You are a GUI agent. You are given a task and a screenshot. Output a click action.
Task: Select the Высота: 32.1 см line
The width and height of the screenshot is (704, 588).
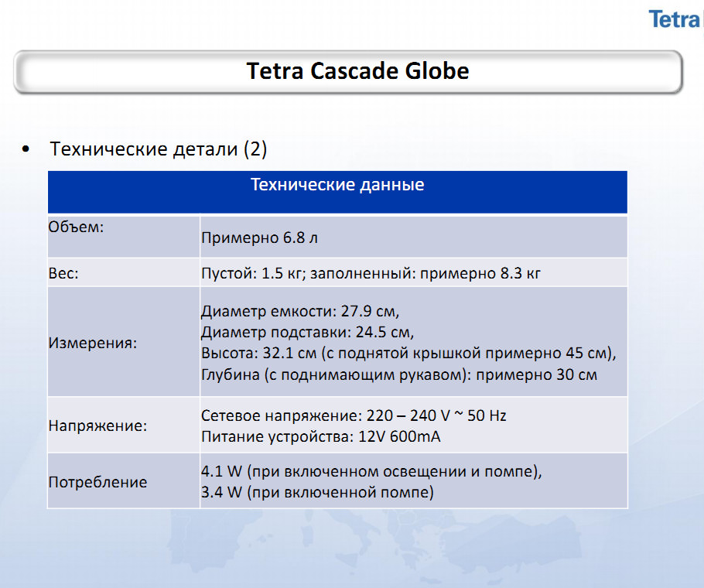click(x=408, y=354)
